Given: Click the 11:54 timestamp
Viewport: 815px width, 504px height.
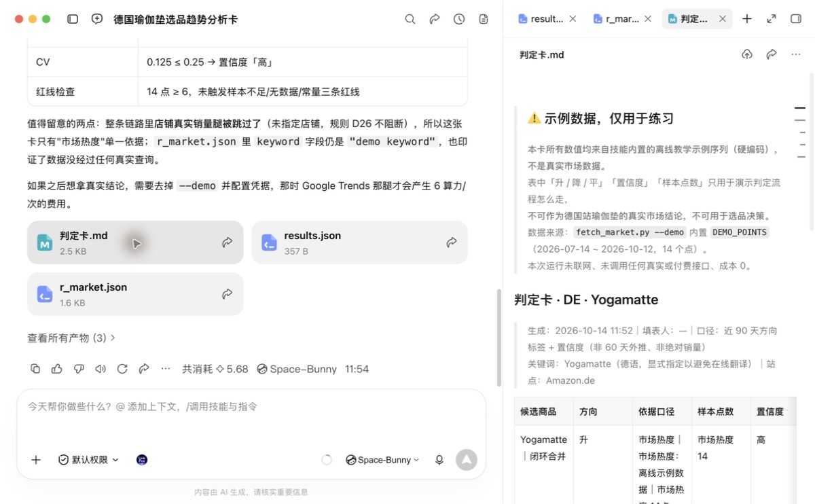Looking at the screenshot, I should (357, 369).
